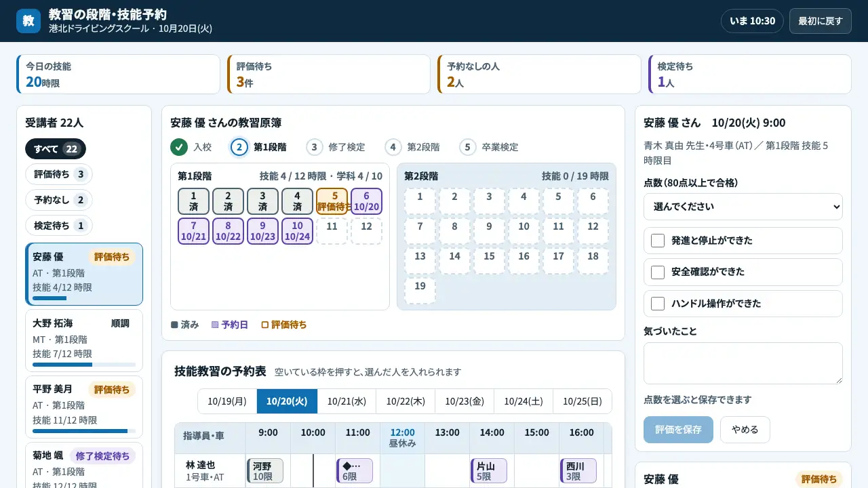Click the やめる button
The image size is (868, 488).
point(745,430)
